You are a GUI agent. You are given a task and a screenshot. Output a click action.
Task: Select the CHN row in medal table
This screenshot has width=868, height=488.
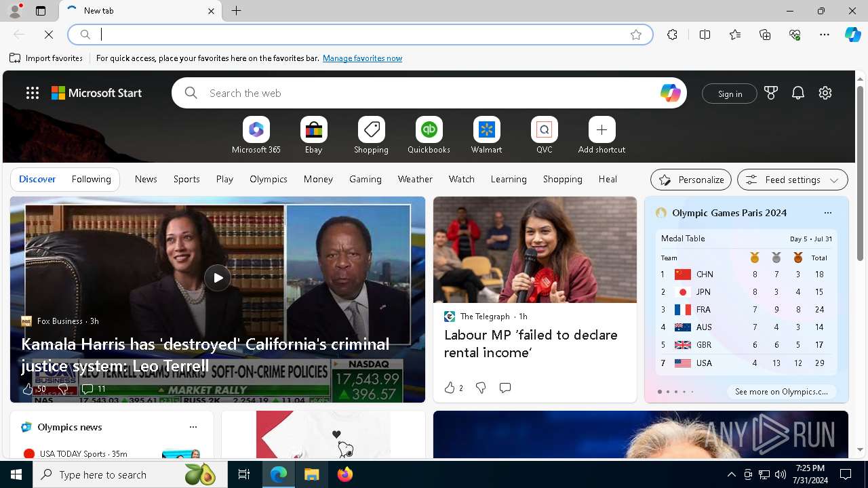[746, 274]
